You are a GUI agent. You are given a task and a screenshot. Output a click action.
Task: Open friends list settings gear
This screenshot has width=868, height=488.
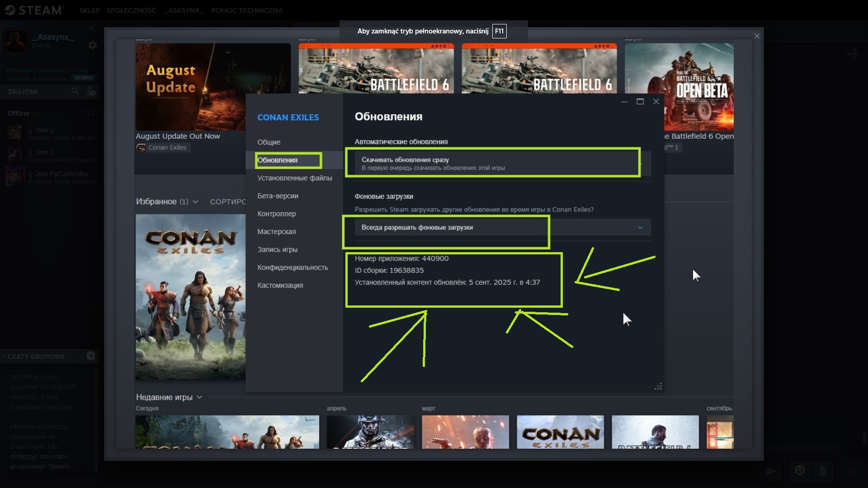point(92,45)
